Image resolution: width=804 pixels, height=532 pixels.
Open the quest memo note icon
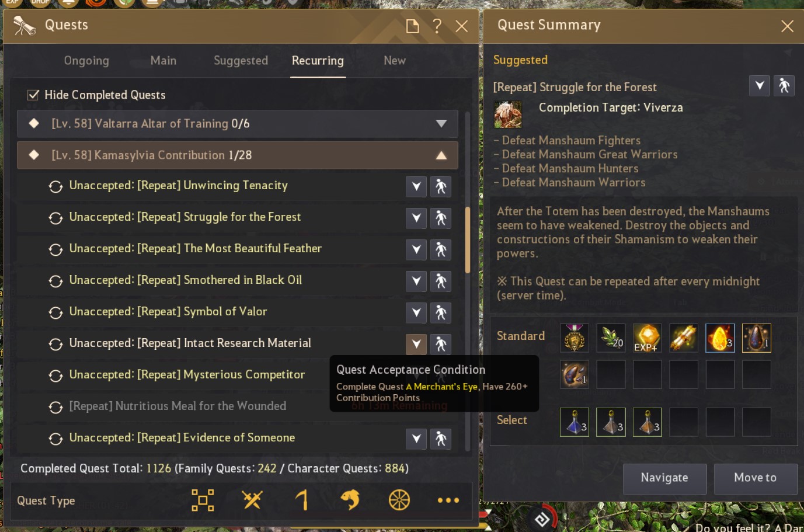tap(412, 26)
